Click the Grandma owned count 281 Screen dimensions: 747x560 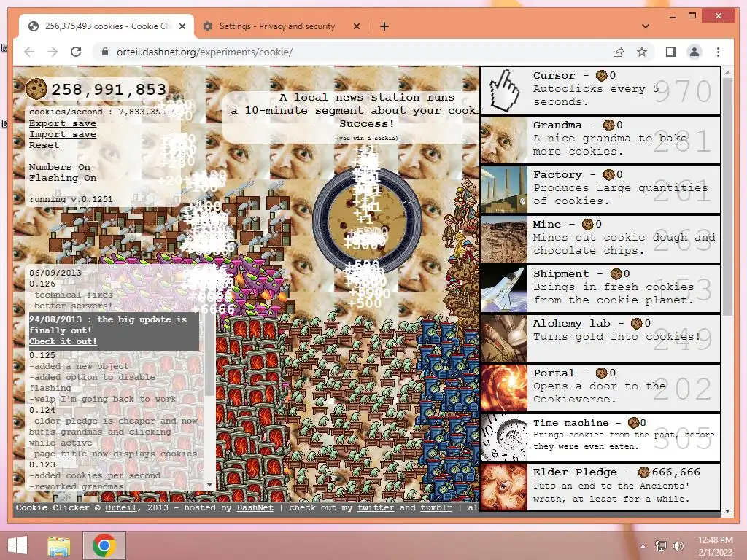pyautogui.click(x=682, y=141)
